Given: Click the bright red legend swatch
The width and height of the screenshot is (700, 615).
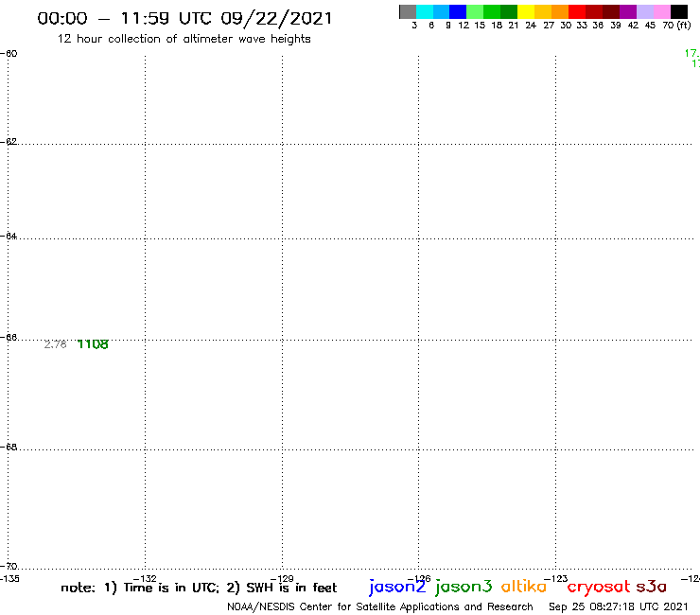Looking at the screenshot, I should (x=577, y=11).
